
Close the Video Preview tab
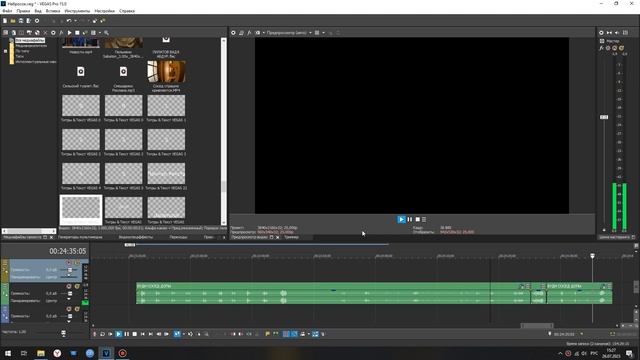click(x=278, y=237)
